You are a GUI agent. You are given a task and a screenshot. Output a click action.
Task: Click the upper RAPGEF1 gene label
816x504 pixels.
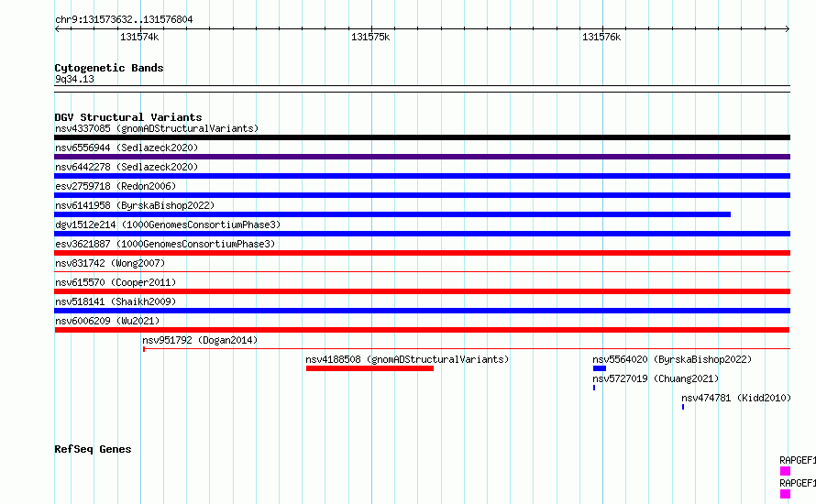coord(798,460)
